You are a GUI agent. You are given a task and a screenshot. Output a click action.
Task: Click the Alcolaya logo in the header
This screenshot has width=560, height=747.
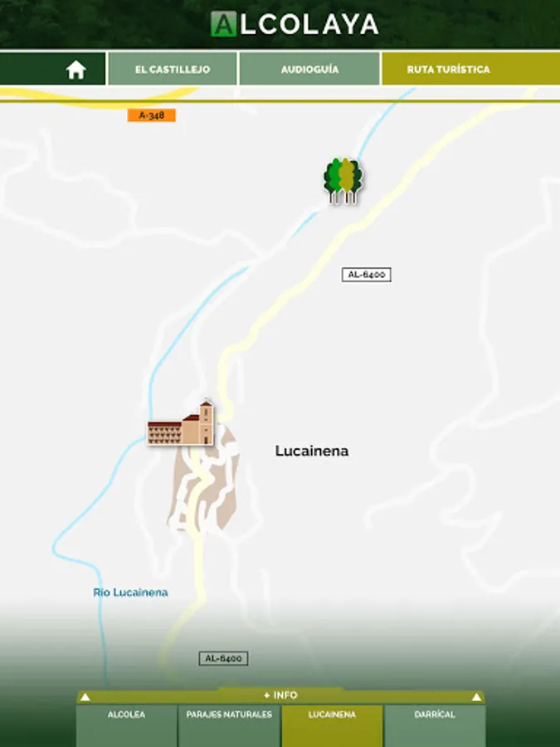pyautogui.click(x=295, y=24)
